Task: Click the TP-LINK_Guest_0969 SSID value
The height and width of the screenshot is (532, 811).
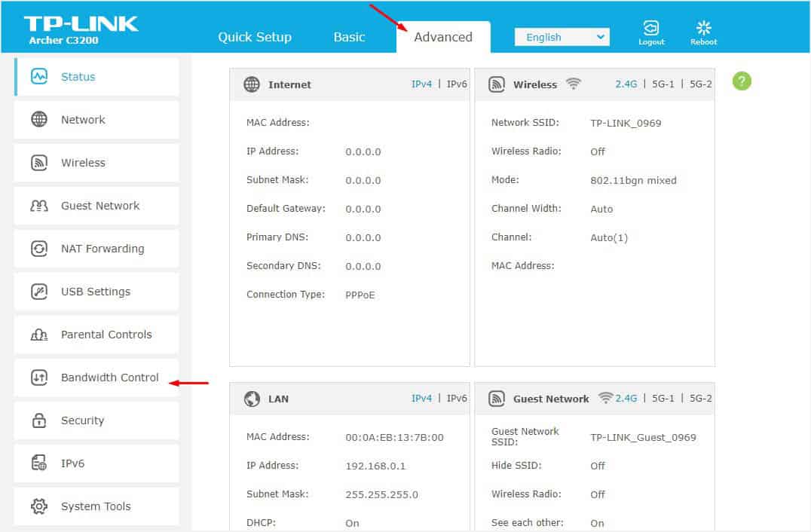Action: [x=644, y=437]
